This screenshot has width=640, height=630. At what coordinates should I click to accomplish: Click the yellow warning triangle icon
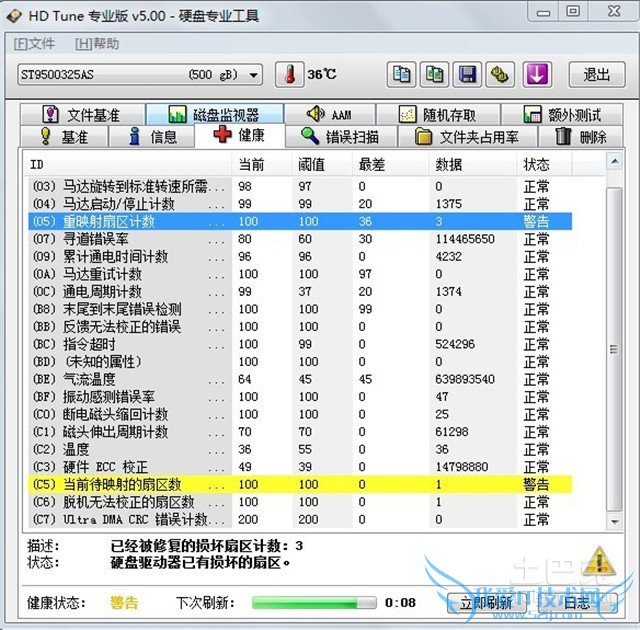(599, 561)
